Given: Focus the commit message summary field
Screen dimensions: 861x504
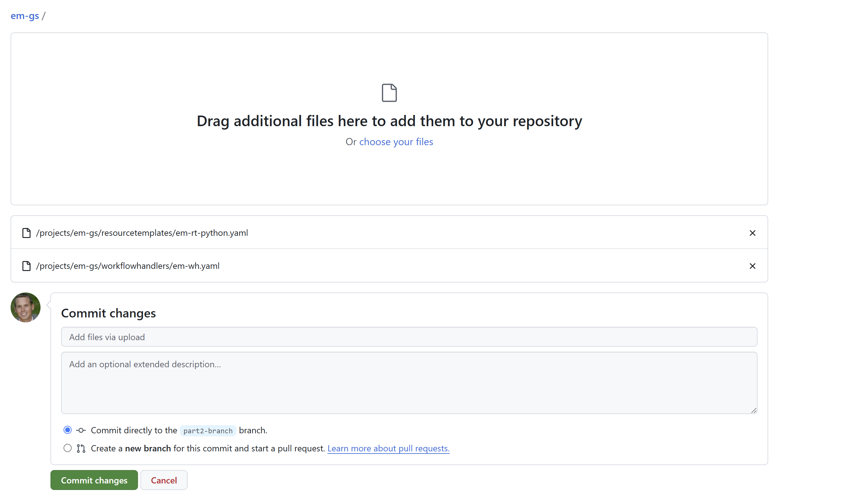Looking at the screenshot, I should pyautogui.click(x=409, y=337).
